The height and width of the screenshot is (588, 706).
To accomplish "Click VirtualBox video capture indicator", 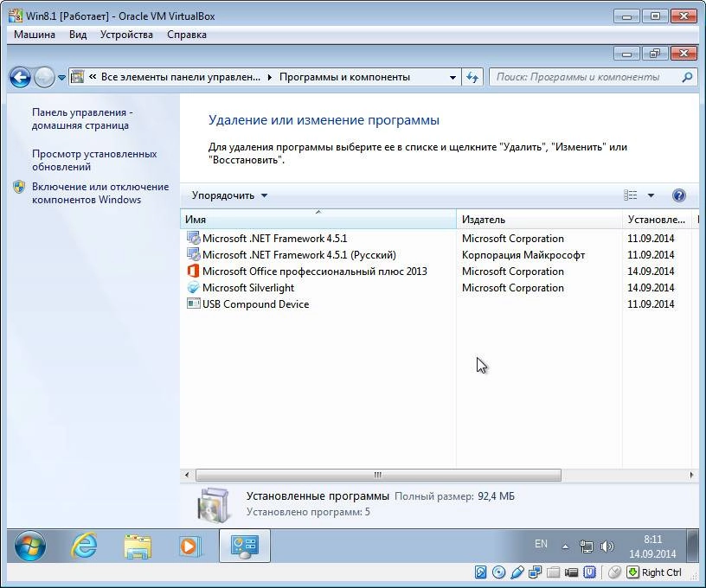I will (x=571, y=572).
